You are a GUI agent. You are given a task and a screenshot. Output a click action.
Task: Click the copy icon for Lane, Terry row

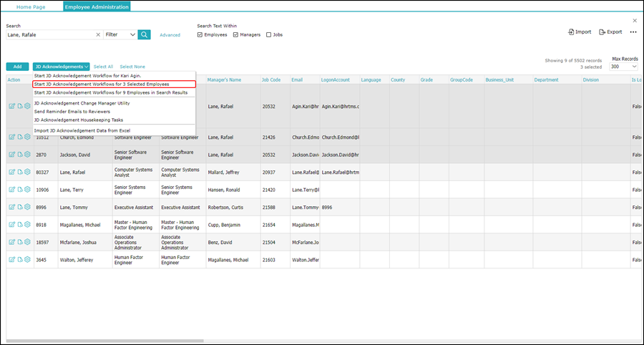[x=19, y=190]
